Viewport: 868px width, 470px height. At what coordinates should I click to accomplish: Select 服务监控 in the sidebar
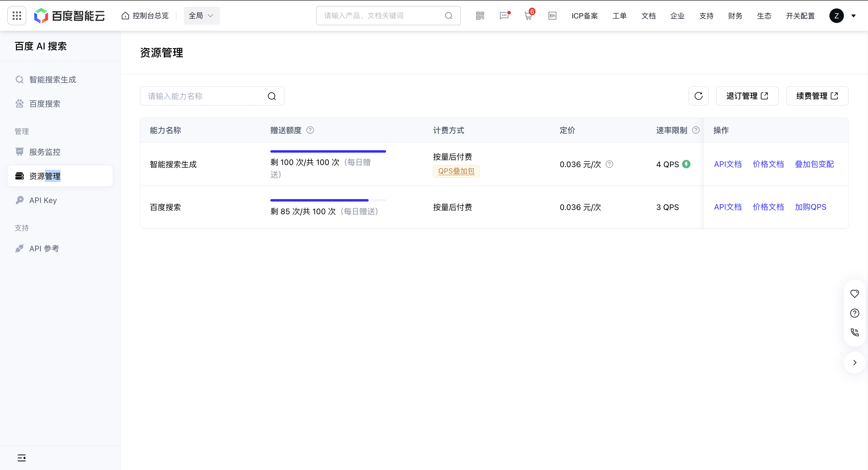[45, 152]
